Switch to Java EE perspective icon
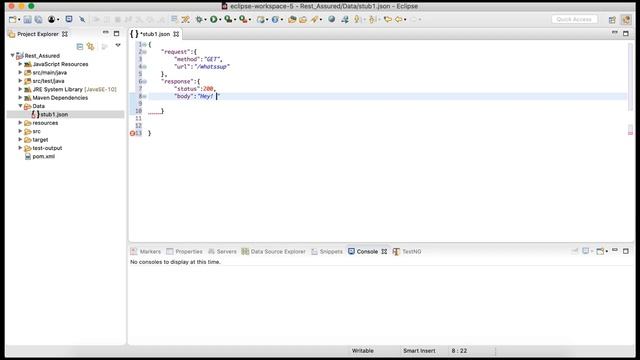 tap(626, 20)
